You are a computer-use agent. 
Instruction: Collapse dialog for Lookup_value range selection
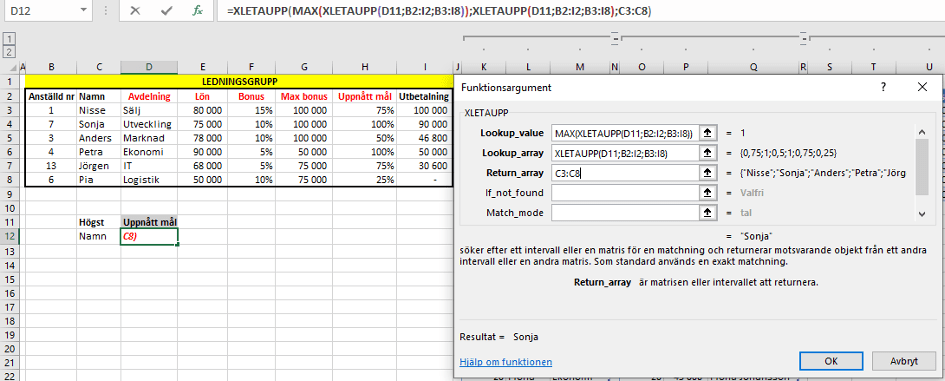pyautogui.click(x=709, y=132)
